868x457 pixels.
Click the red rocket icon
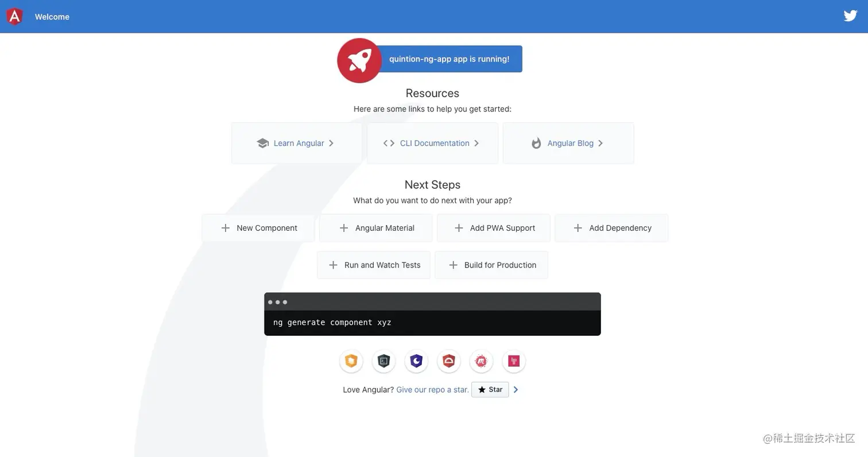359,60
